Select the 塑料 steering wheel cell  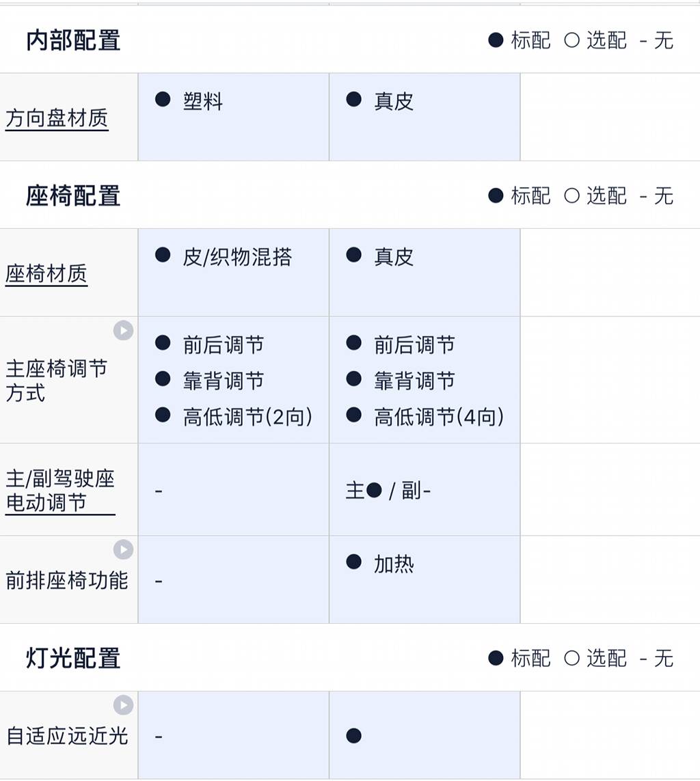point(202,102)
